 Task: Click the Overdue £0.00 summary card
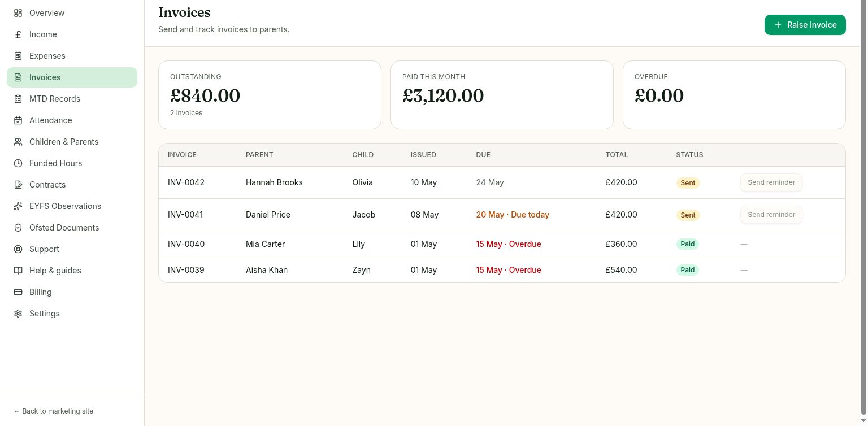[734, 95]
